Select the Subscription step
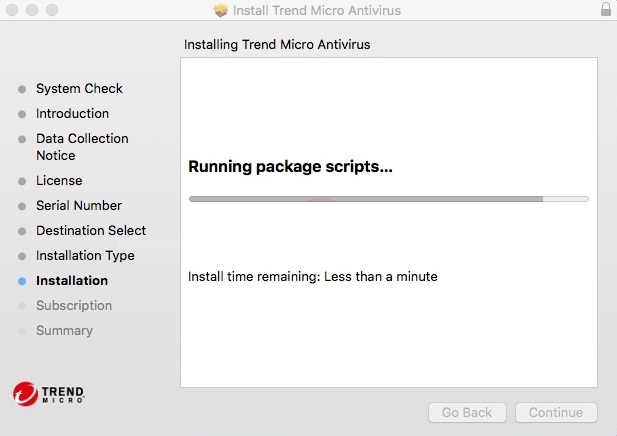This screenshot has width=617, height=436. pos(74,305)
